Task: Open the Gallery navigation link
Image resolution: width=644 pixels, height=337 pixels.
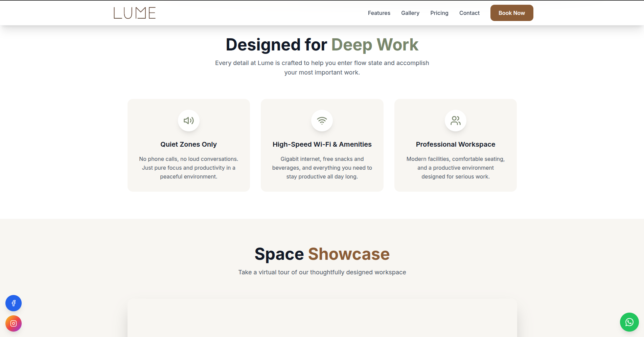Action: click(x=410, y=13)
